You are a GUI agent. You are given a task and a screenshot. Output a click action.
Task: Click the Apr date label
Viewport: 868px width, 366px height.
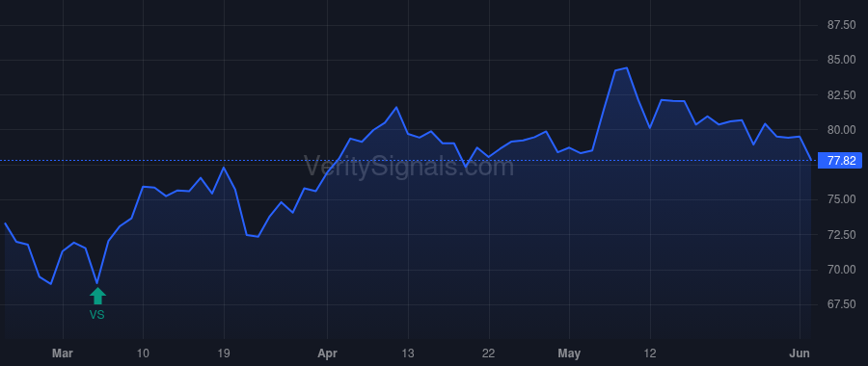(327, 353)
